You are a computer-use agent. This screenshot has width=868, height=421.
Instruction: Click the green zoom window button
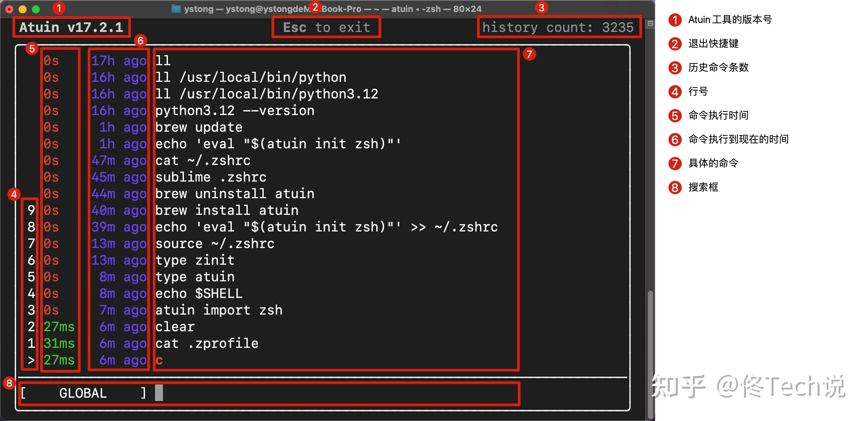(36, 9)
